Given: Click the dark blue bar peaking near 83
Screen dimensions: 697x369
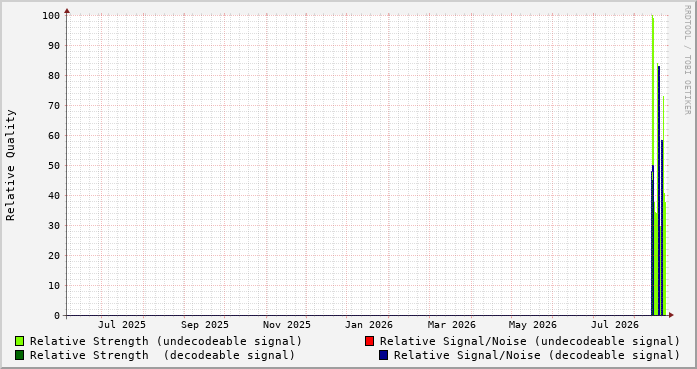Looking at the screenshot, I should pos(659,190).
